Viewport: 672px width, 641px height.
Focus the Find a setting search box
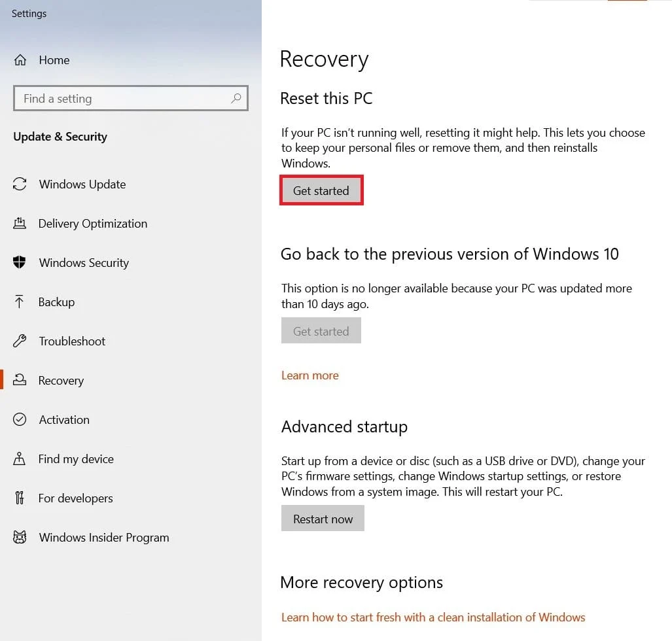click(124, 99)
